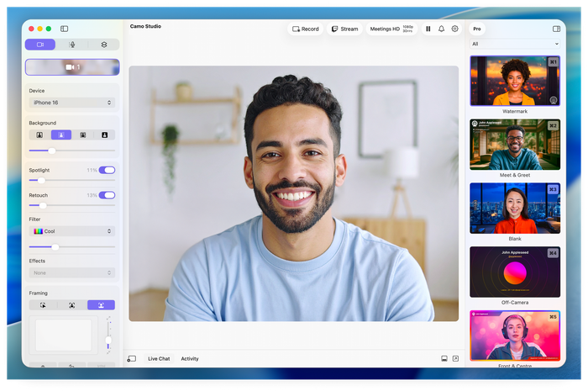Open notifications bell

[x=441, y=29]
